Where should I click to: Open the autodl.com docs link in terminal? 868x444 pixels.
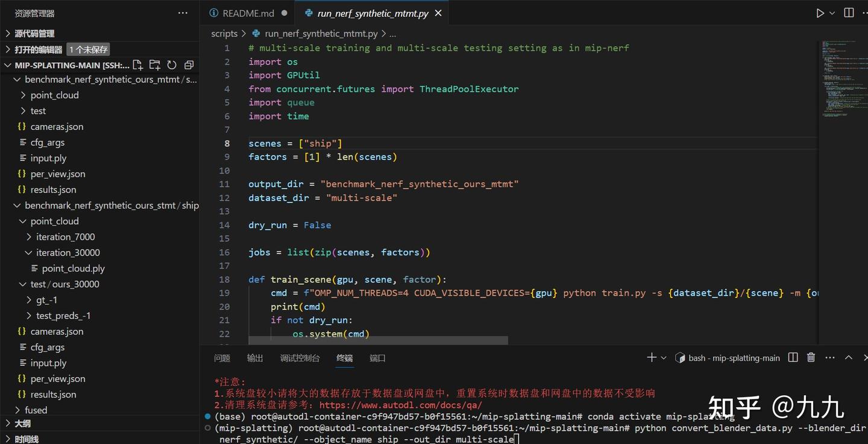pos(400,405)
